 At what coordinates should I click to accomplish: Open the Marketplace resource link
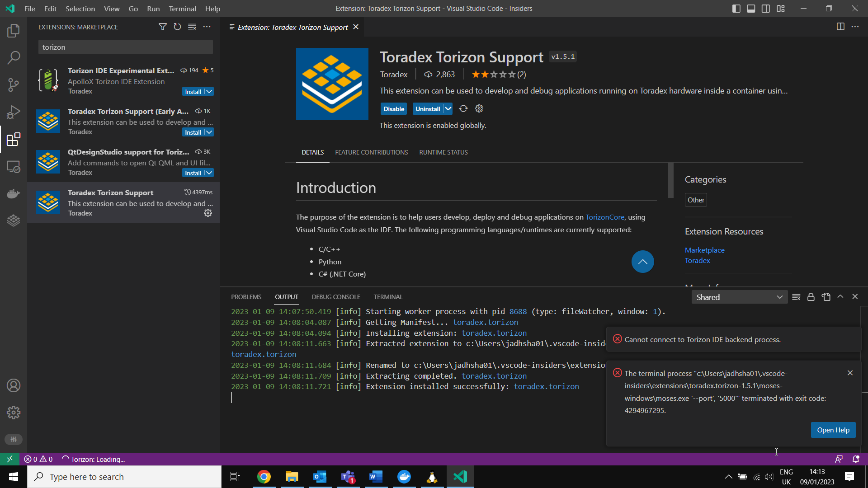[x=704, y=250]
